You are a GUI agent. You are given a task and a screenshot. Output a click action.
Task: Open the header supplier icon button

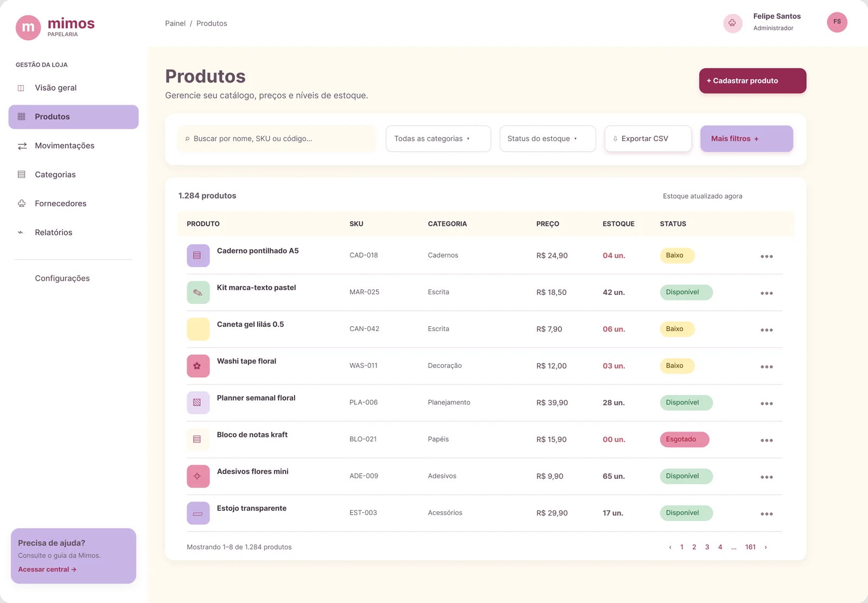[x=732, y=23]
